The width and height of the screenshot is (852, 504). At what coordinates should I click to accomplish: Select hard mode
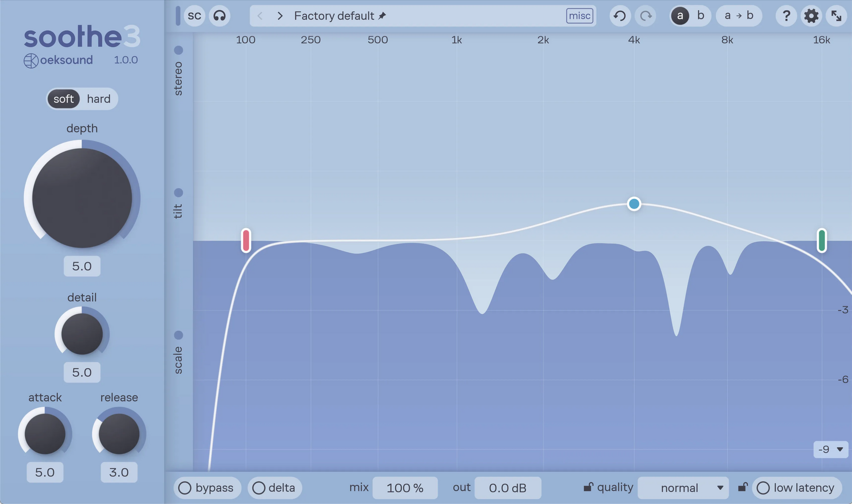point(99,98)
